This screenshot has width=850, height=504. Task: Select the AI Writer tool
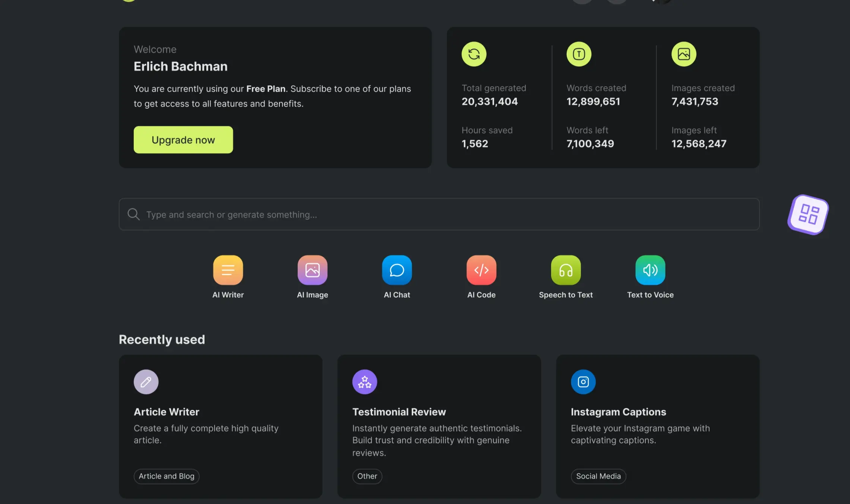pos(228,270)
